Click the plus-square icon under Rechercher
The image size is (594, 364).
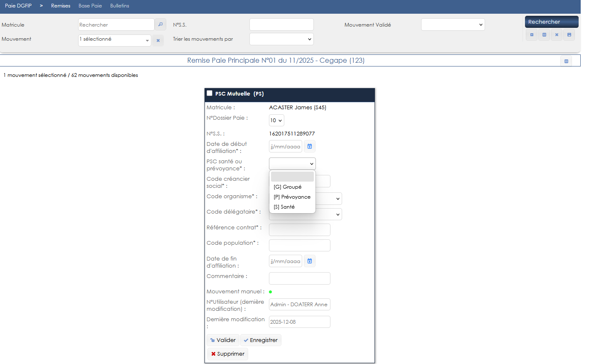pyautogui.click(x=532, y=35)
